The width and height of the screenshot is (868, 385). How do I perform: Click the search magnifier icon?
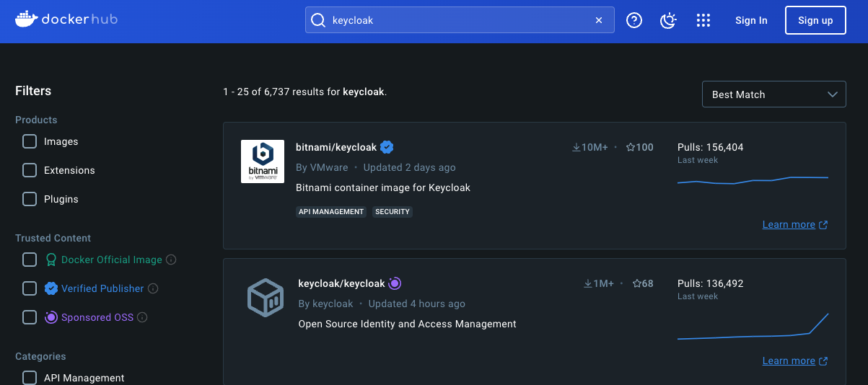tap(318, 20)
